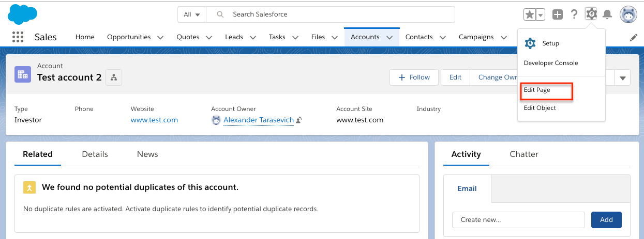Open the user profile avatar
Image resolution: width=644 pixels, height=239 pixels.
point(628,15)
